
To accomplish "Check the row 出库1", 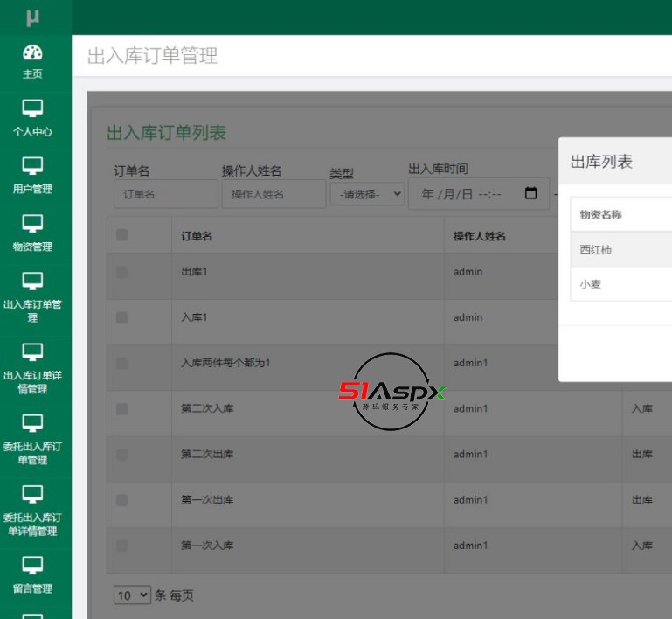I will pyautogui.click(x=121, y=272).
